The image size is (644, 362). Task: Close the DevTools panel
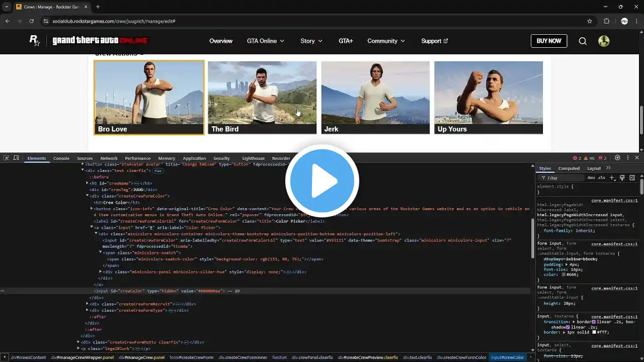pos(637,158)
